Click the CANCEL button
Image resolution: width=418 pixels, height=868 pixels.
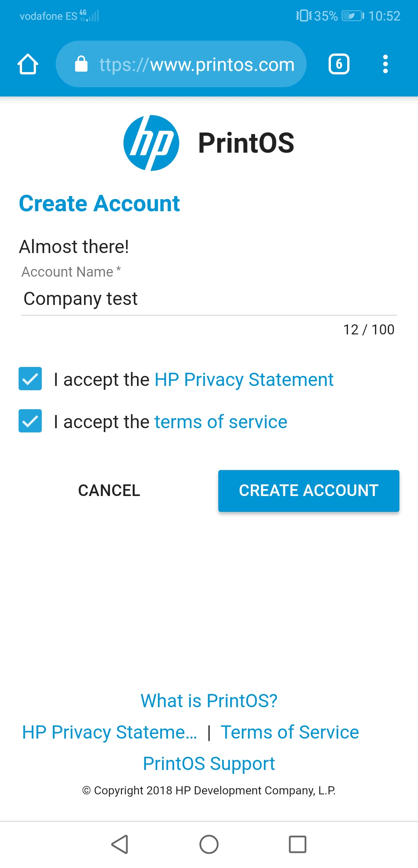pos(109,491)
